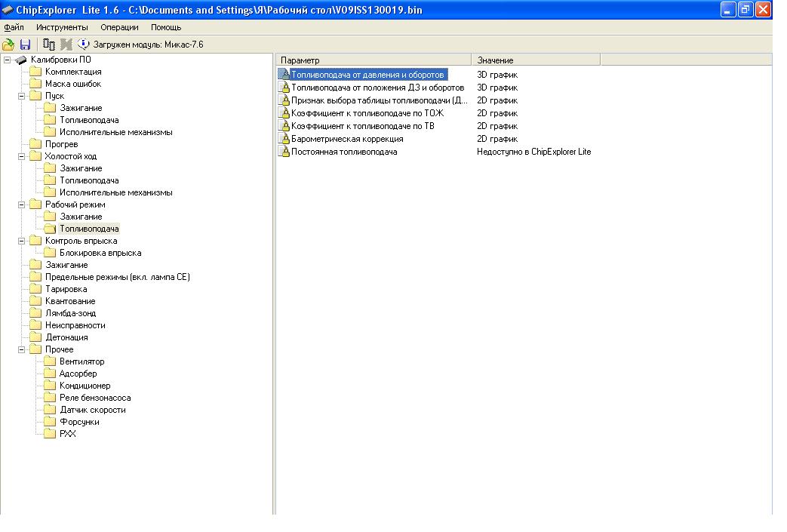Click the lock icon for Барометрическая коррекция
This screenshot has height=532, width=787.
pos(284,139)
